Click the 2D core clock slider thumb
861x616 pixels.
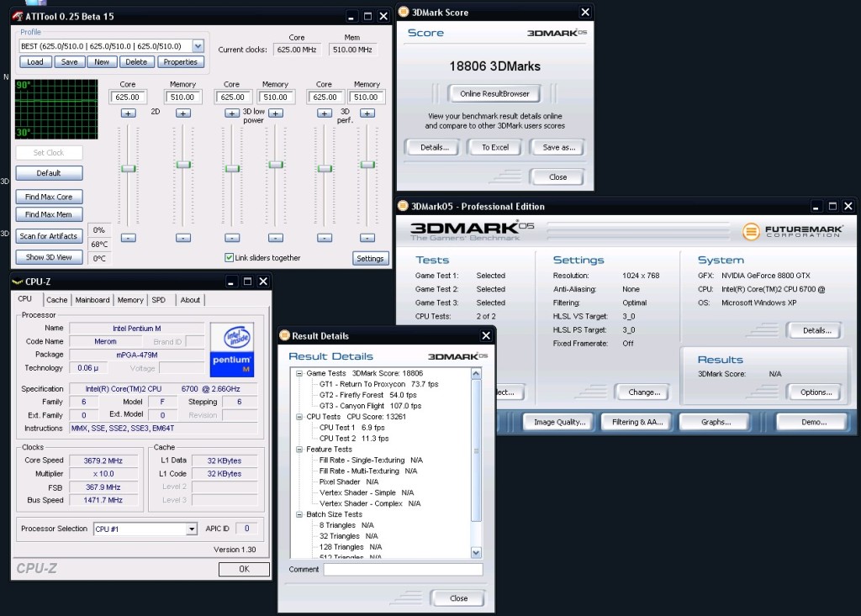[129, 169]
